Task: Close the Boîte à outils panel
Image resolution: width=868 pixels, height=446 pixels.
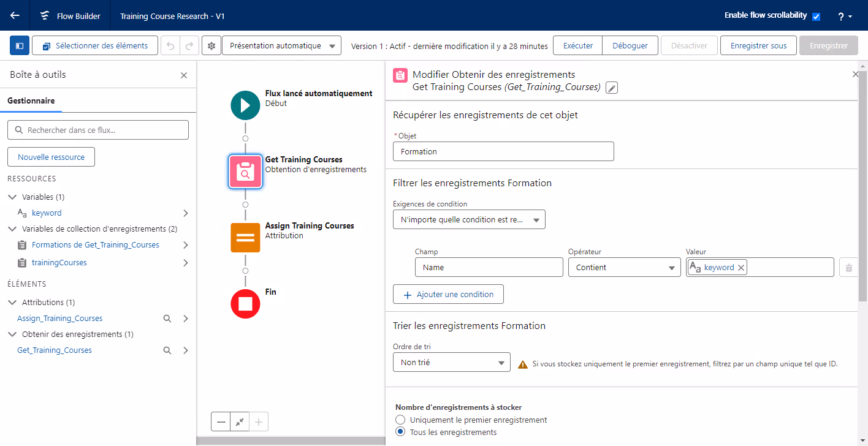Action: (x=184, y=75)
